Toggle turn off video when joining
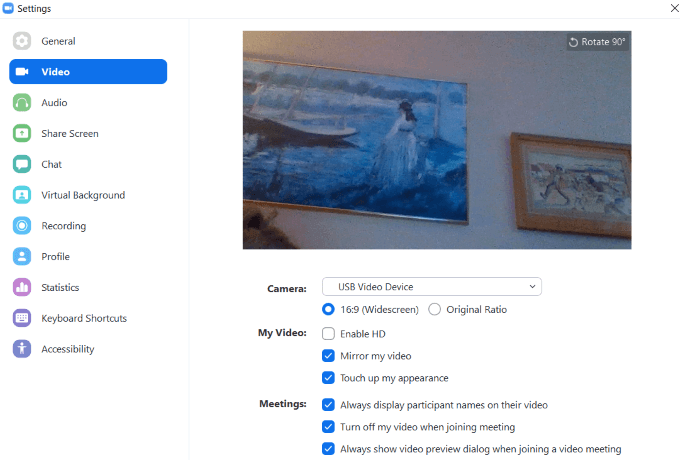This screenshot has height=460, width=680. click(328, 427)
